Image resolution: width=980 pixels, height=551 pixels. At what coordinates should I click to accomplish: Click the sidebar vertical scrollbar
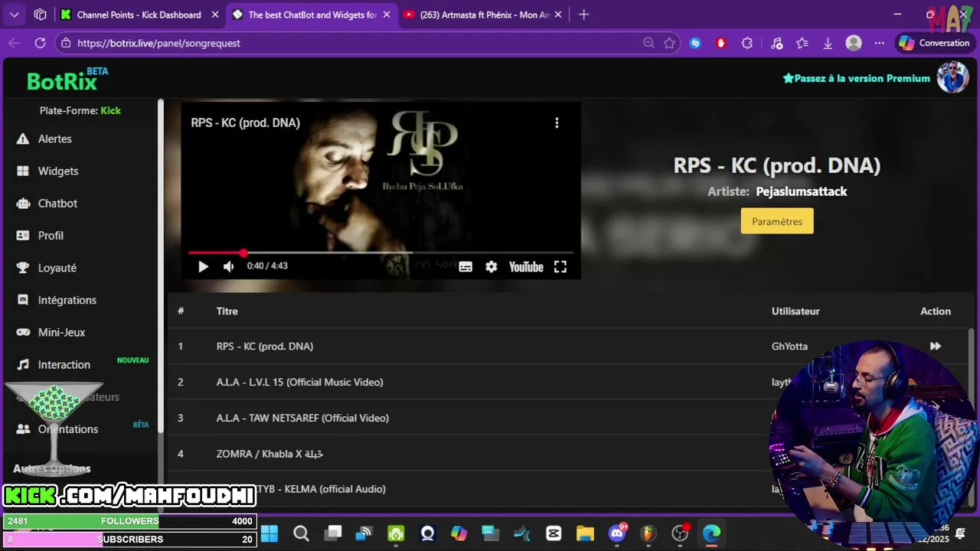pyautogui.click(x=161, y=268)
